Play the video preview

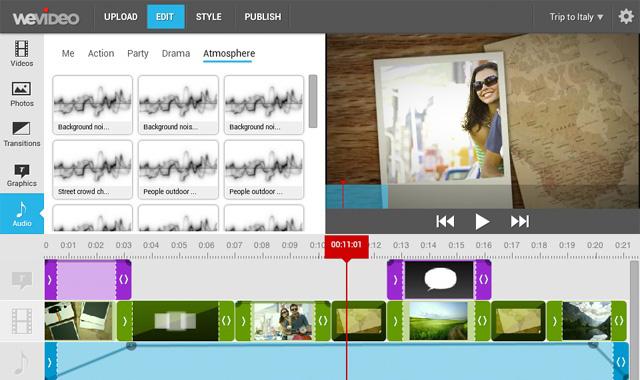point(482,222)
